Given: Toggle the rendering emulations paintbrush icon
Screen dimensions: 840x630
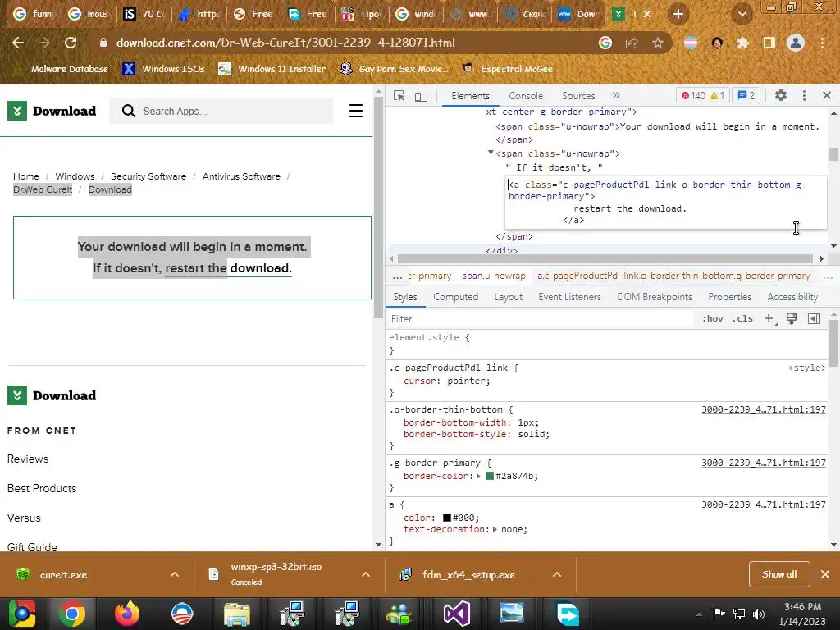Looking at the screenshot, I should pyautogui.click(x=792, y=318).
